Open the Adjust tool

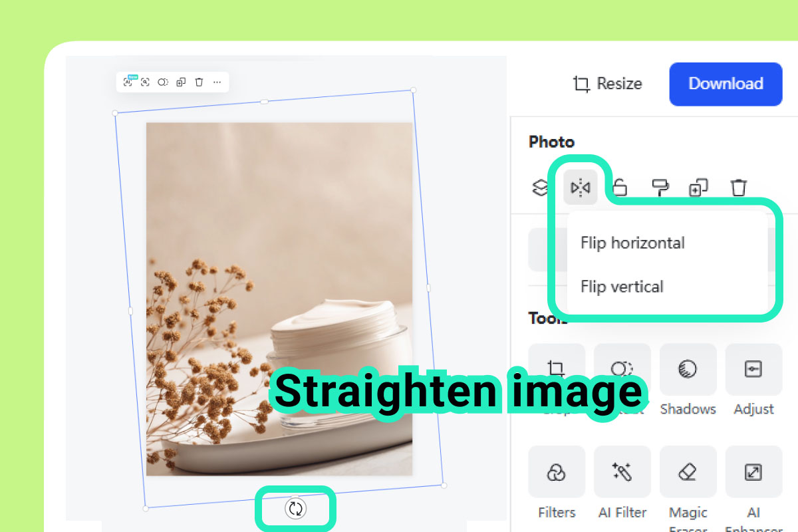pyautogui.click(x=753, y=369)
